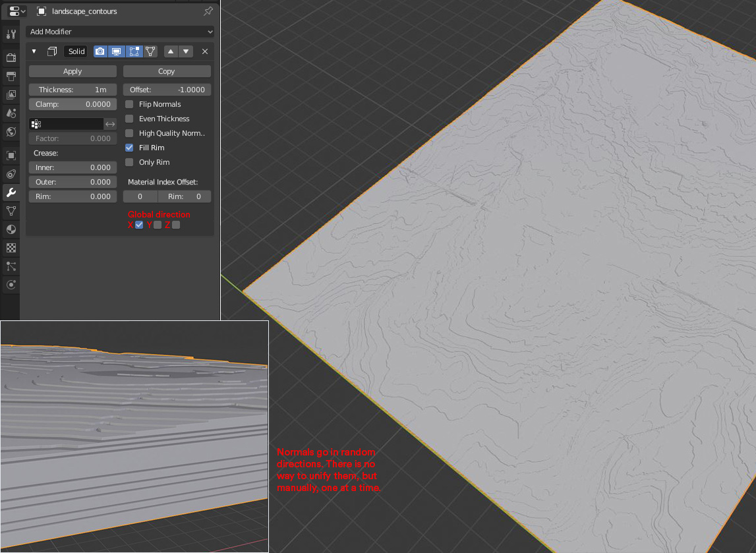Open the Add Modifier dropdown
This screenshot has width=756, height=553.
click(120, 32)
